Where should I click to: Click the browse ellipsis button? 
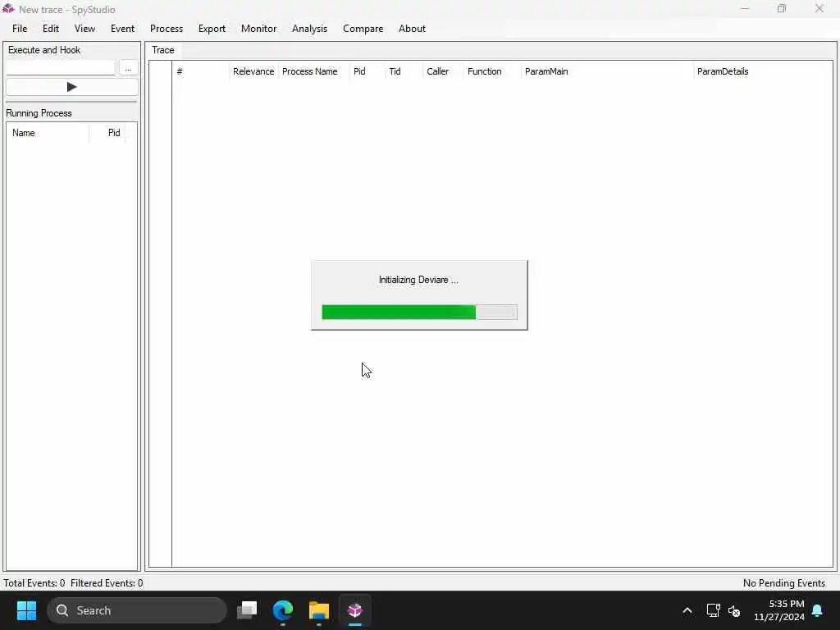[x=128, y=68]
